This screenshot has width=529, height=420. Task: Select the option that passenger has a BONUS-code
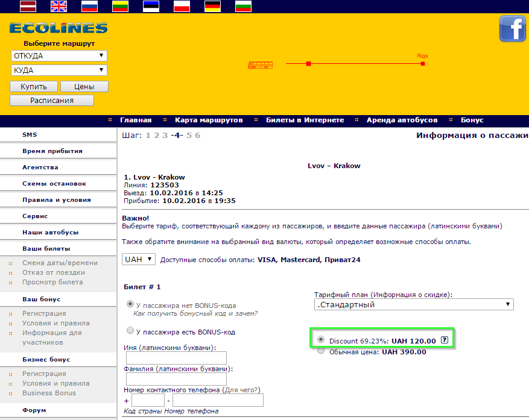click(130, 330)
